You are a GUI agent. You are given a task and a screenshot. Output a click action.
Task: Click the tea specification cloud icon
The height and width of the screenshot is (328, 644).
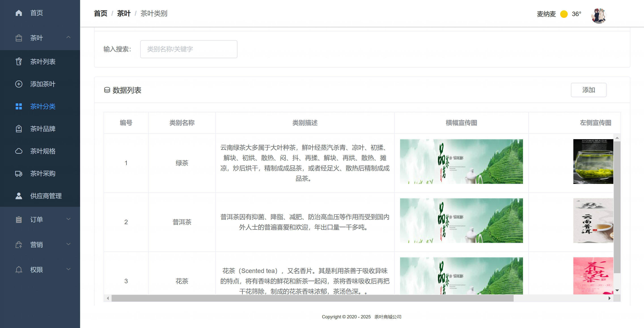[x=19, y=151]
